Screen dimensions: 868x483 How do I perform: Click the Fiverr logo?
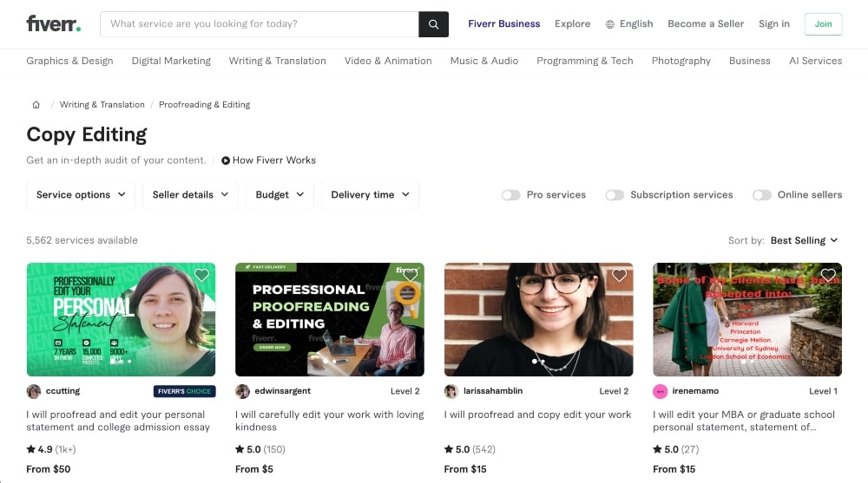coord(53,23)
